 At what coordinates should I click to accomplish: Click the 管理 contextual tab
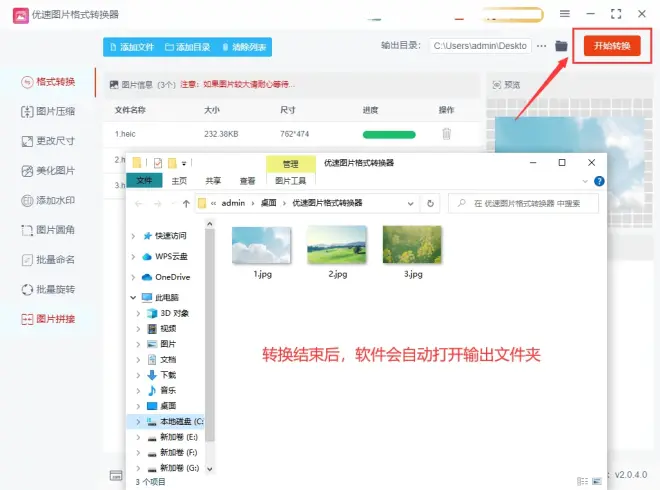(x=290, y=164)
